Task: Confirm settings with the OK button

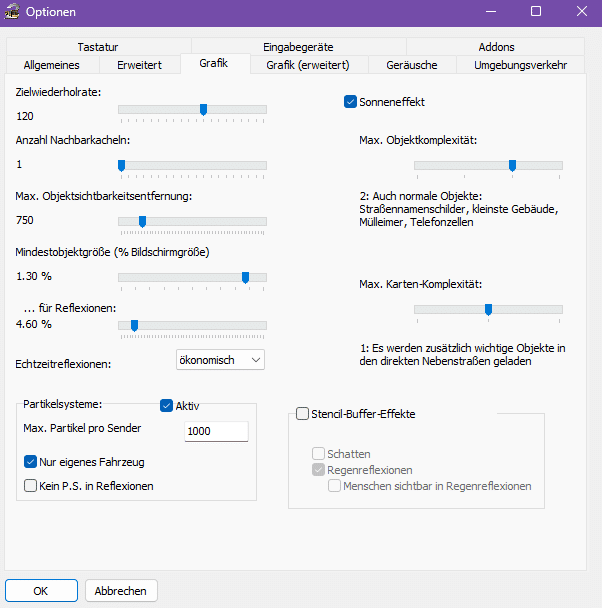Action: tap(41, 590)
